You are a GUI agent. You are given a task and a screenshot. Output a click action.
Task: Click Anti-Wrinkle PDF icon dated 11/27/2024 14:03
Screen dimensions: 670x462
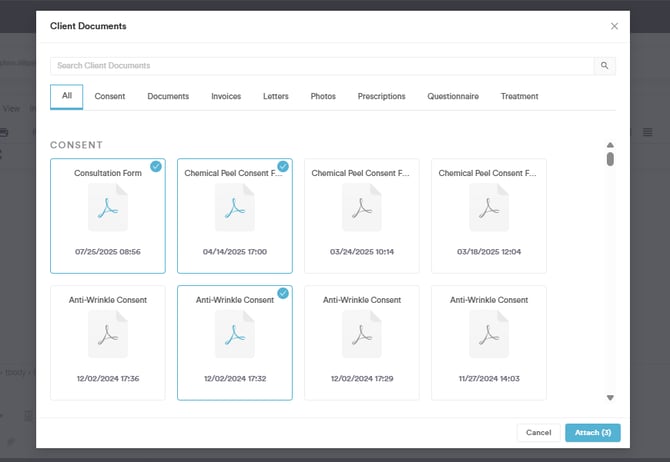[x=488, y=335]
